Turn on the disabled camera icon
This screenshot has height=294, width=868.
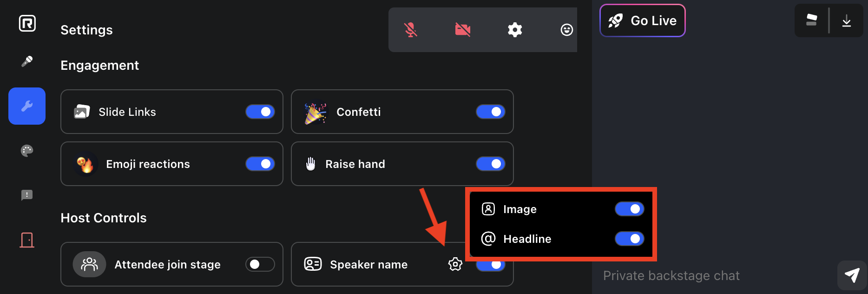pyautogui.click(x=462, y=30)
